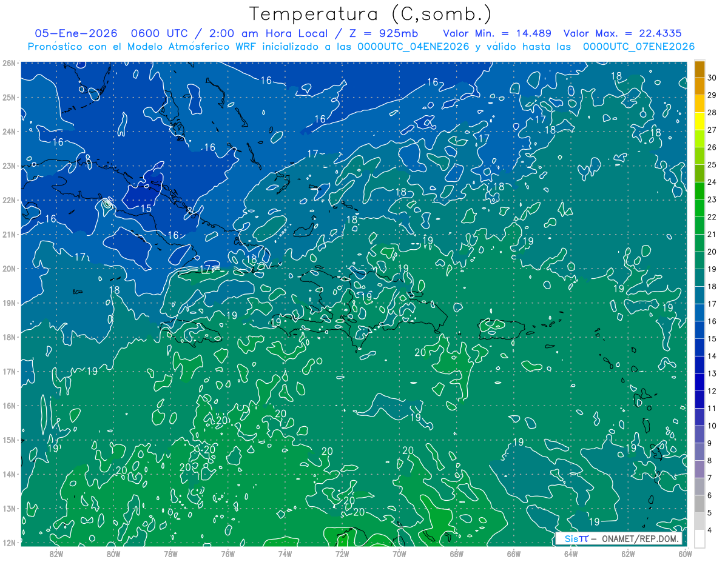
Task: Click the 15N latitude axis label
Action: [x=8, y=440]
